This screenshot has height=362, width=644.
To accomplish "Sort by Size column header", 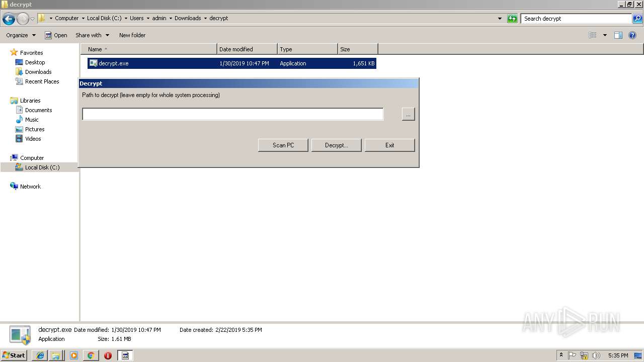I will pyautogui.click(x=358, y=49).
